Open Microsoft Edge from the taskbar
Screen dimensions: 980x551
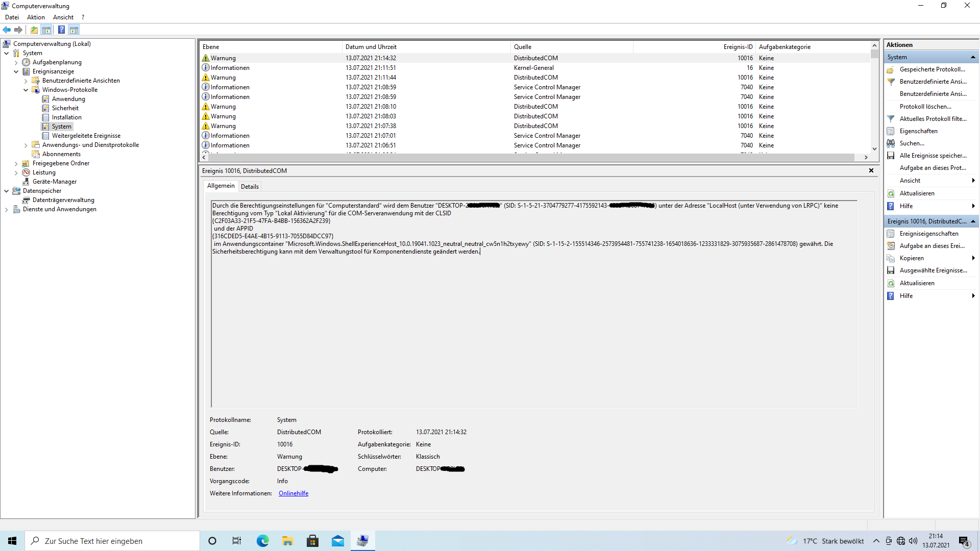click(x=262, y=541)
